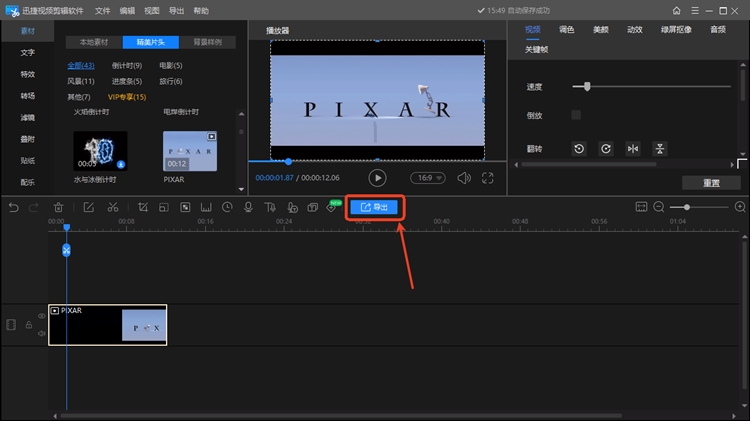Image resolution: width=750 pixels, height=421 pixels.
Task: Fit timeline to window icon
Action: (641, 207)
